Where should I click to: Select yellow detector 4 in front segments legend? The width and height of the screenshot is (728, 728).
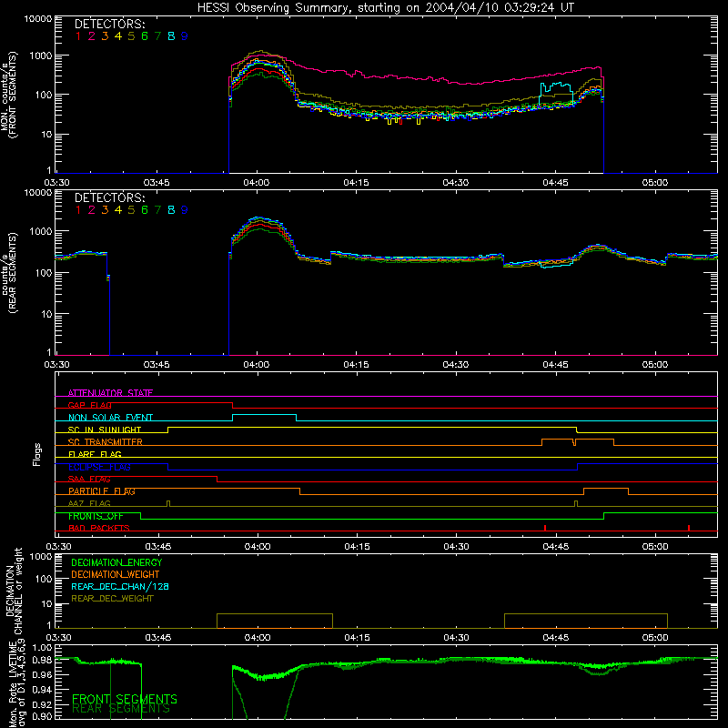coord(118,36)
